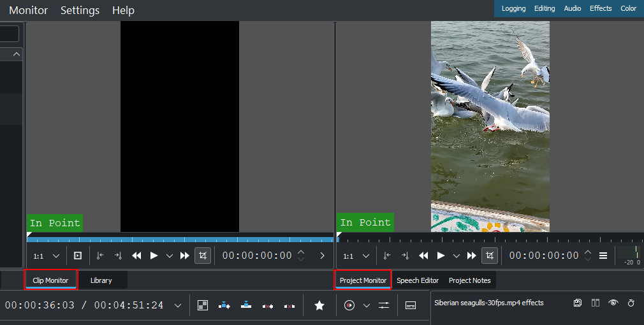Viewport: 644px width, 325px height.
Task: Click fast forward in Clip Monitor
Action: (185, 256)
